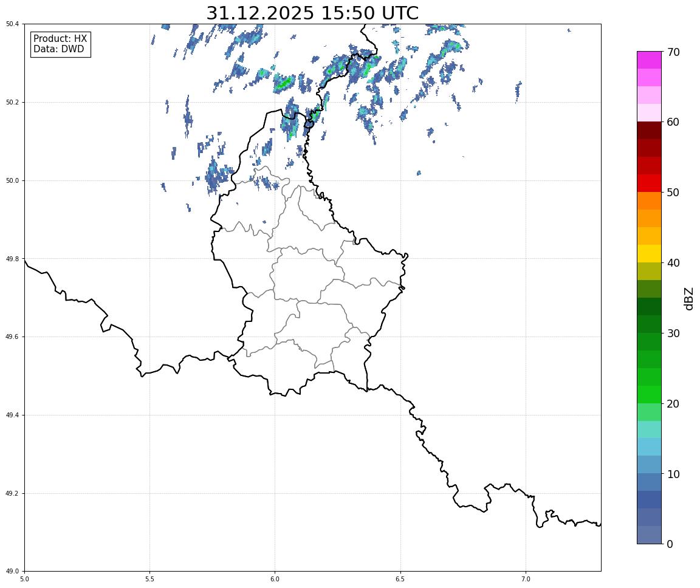Click the "dBZ" colorbar label
The height and width of the screenshot is (588, 700).
click(689, 298)
